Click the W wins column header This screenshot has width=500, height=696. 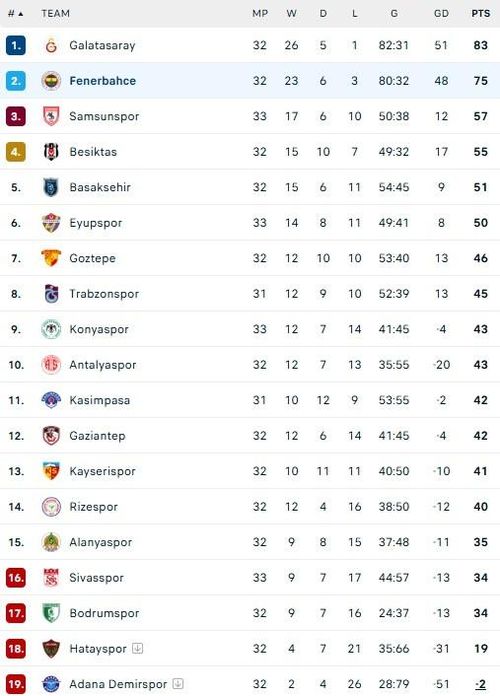(x=292, y=14)
